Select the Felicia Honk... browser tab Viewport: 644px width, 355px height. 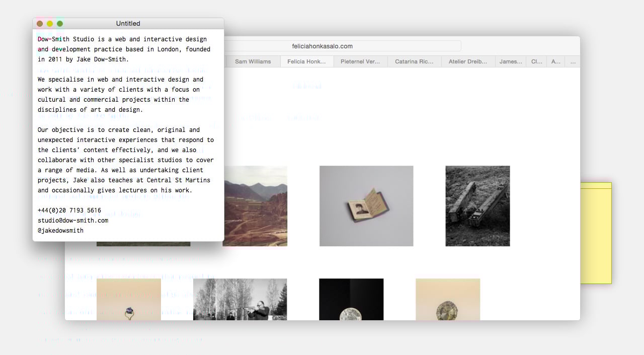pos(306,61)
